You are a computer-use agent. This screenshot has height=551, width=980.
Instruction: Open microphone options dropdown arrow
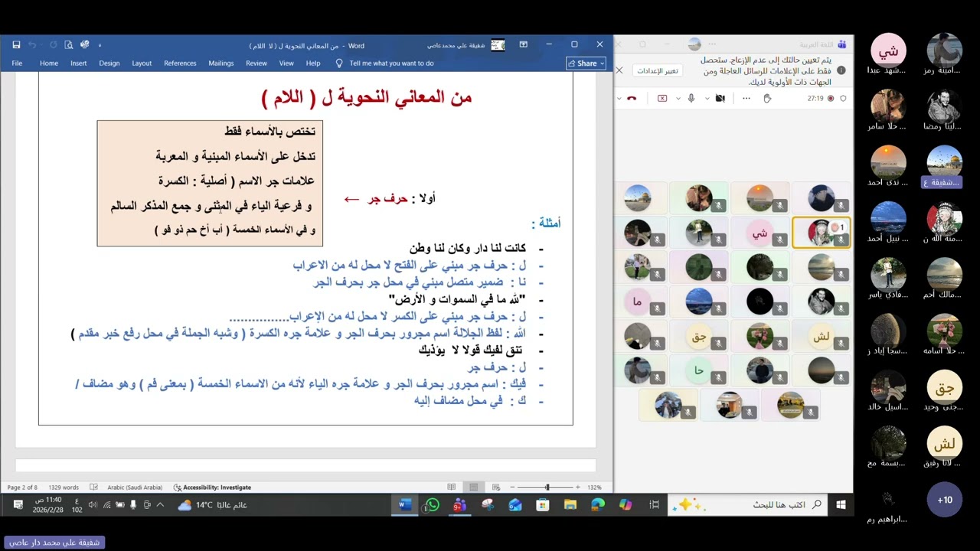point(678,98)
